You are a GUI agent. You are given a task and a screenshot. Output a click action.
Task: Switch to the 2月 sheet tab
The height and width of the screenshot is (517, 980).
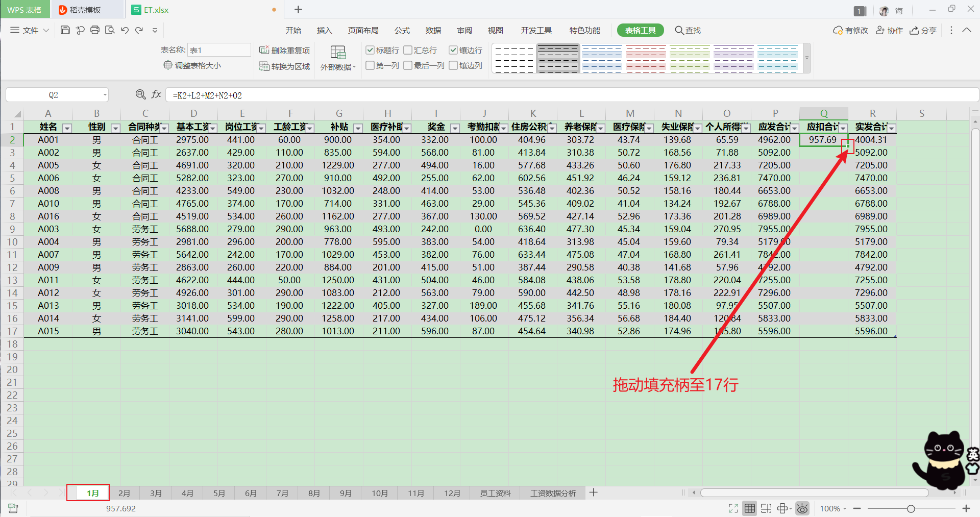pos(124,493)
